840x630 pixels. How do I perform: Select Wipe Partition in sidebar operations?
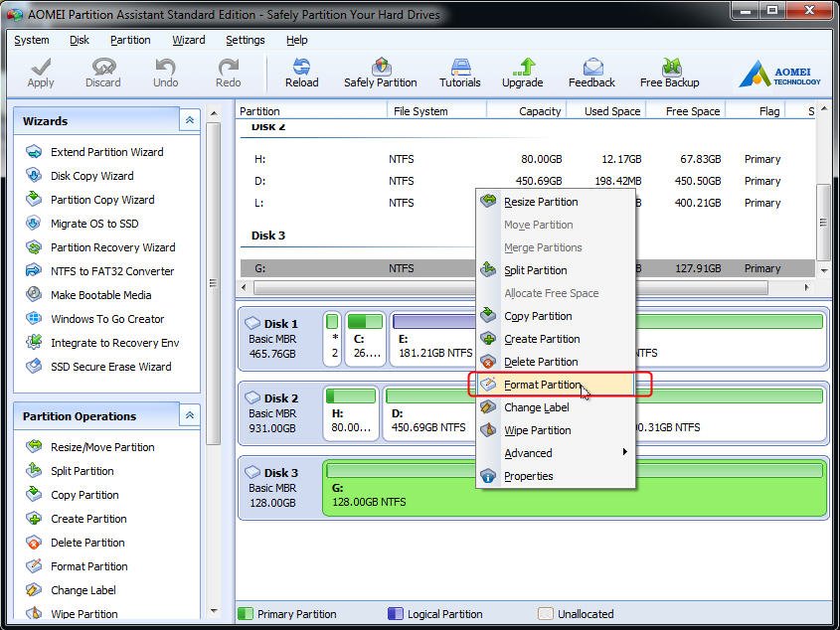[x=72, y=614]
